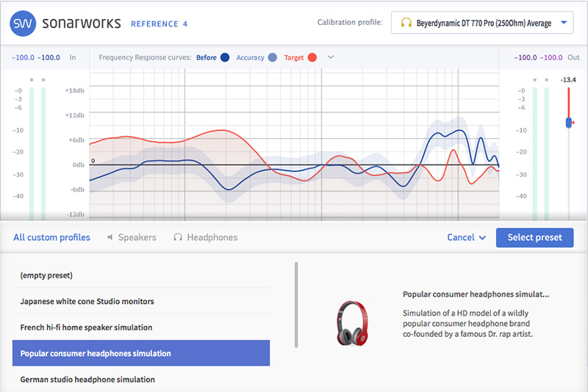588x392 pixels.
Task: Click the headphone icon in calibration profile box
Action: 406,23
